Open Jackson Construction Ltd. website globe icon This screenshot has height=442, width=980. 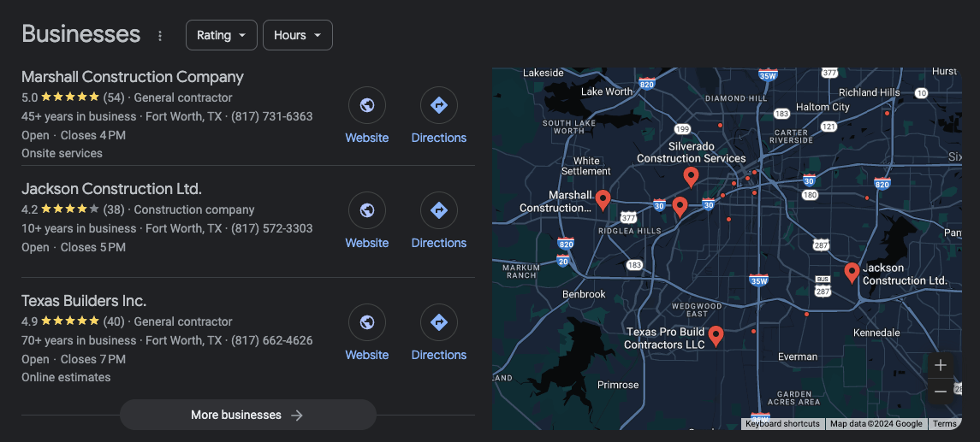[x=367, y=210]
